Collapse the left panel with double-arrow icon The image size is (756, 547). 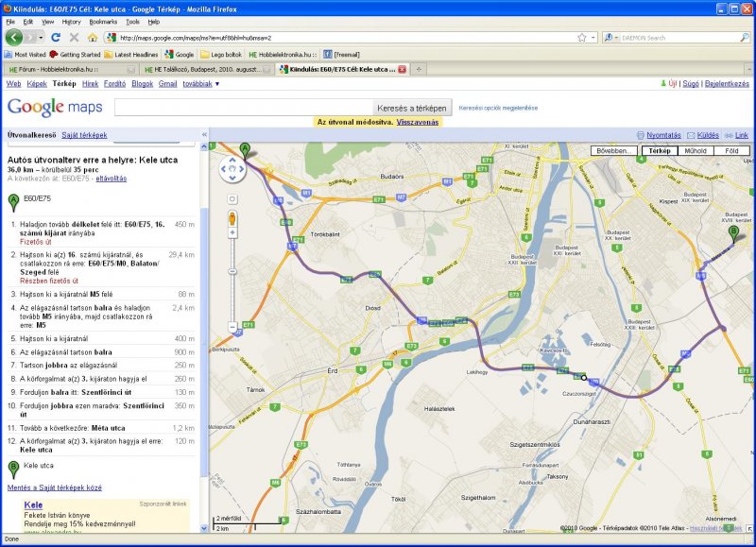point(204,135)
